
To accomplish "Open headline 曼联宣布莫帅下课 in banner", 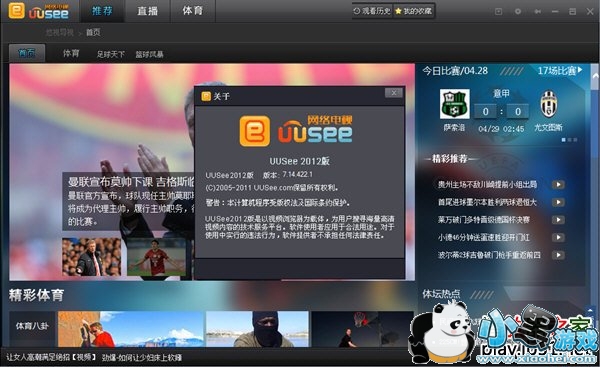I will coord(130,181).
